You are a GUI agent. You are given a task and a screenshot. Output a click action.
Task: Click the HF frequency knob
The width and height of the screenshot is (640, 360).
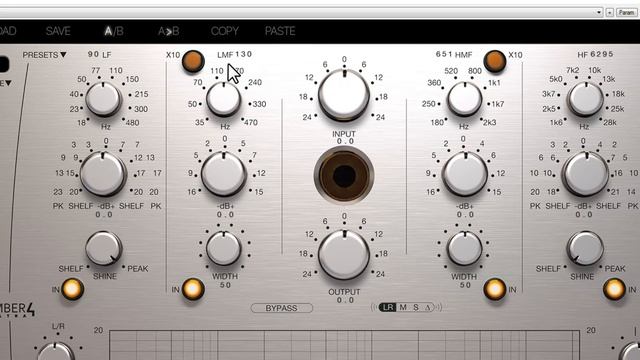pos(586,99)
